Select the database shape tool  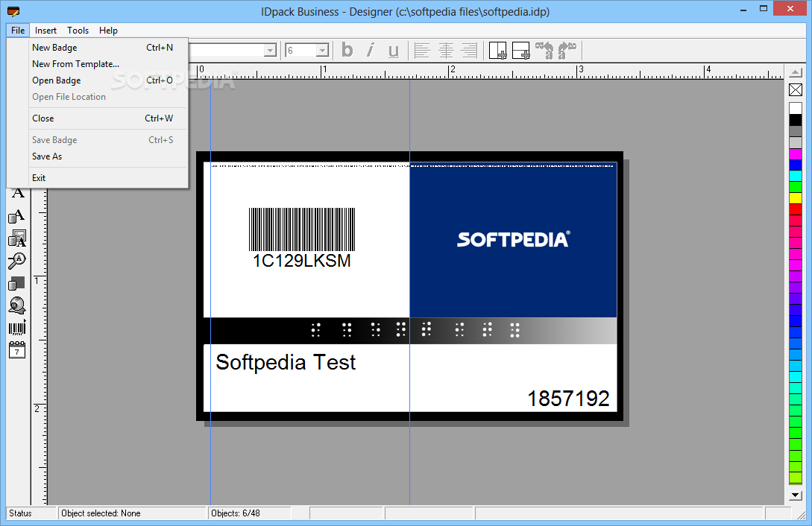pyautogui.click(x=17, y=283)
